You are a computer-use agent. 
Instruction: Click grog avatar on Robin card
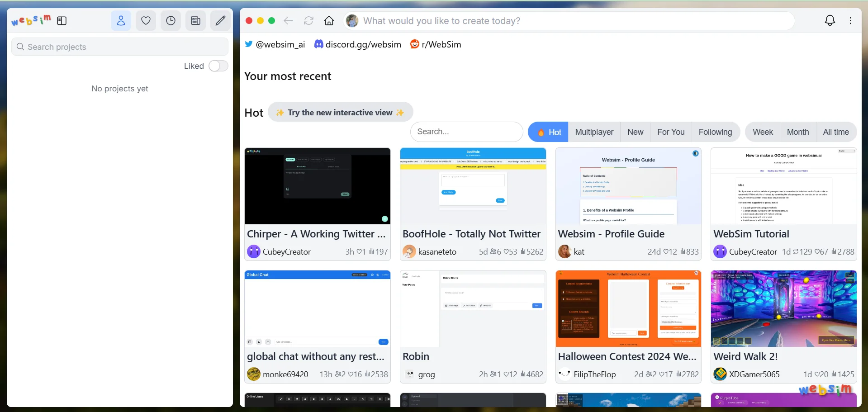pos(409,374)
